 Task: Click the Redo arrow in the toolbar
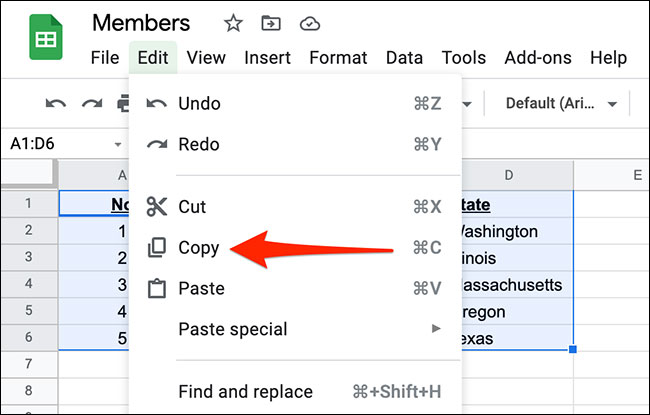click(92, 104)
